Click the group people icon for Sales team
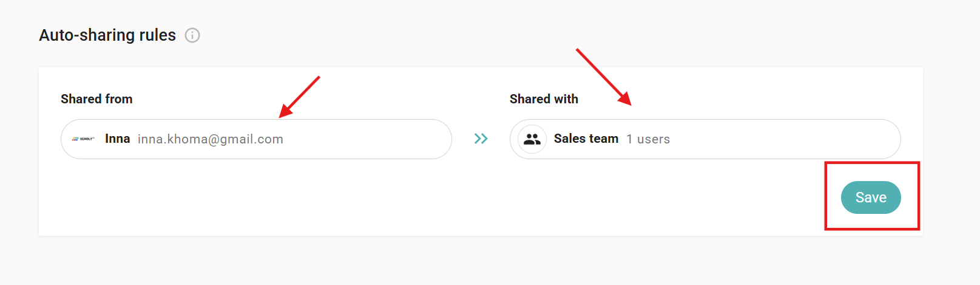 [x=532, y=139]
